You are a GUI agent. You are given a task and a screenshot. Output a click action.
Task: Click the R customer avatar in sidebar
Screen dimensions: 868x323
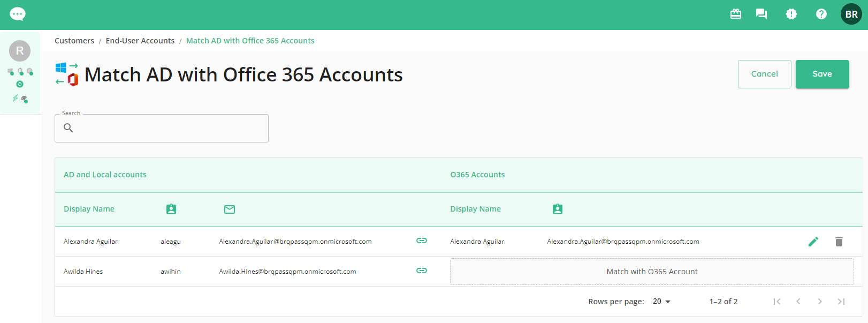coord(20,51)
